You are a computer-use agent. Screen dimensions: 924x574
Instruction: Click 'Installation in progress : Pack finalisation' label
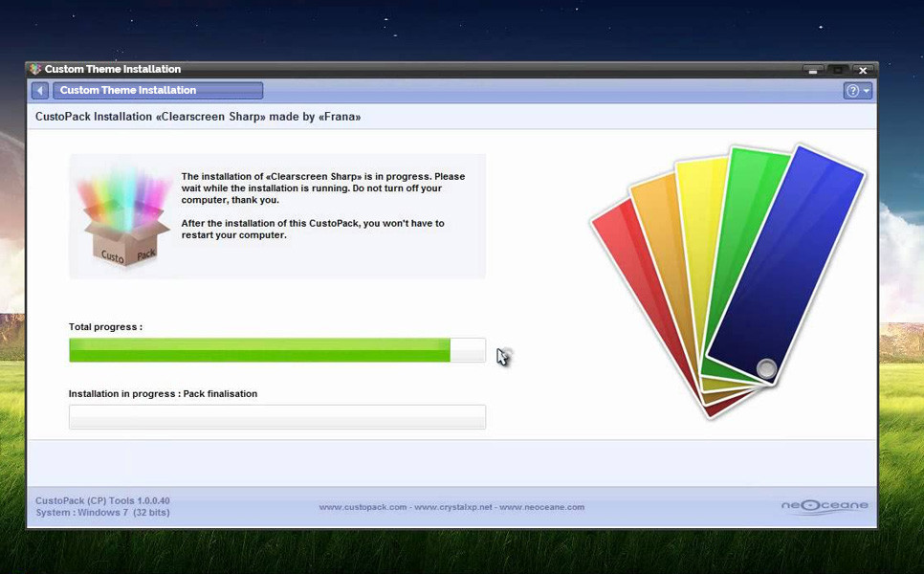tap(164, 393)
